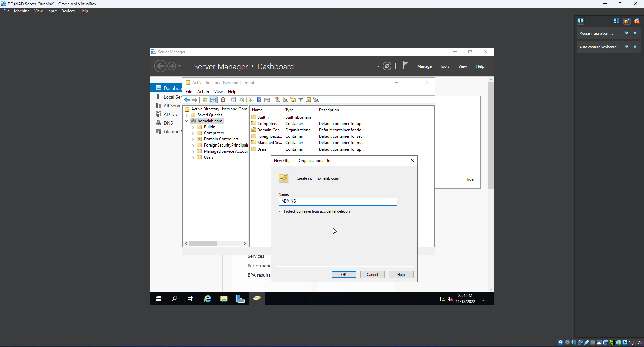Expand Computers tree node arrow

click(193, 133)
